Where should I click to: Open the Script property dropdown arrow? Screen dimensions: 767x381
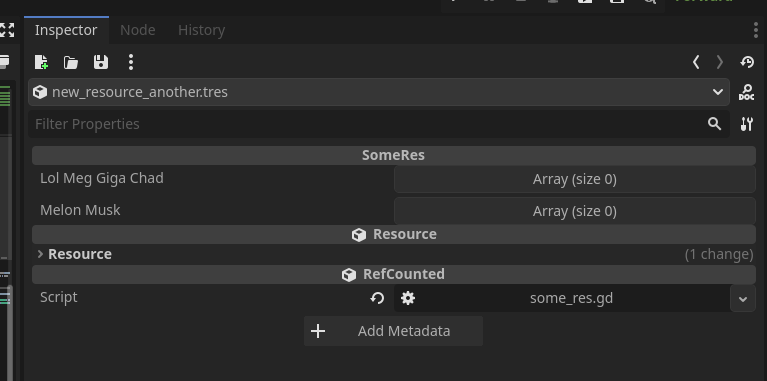(743, 298)
